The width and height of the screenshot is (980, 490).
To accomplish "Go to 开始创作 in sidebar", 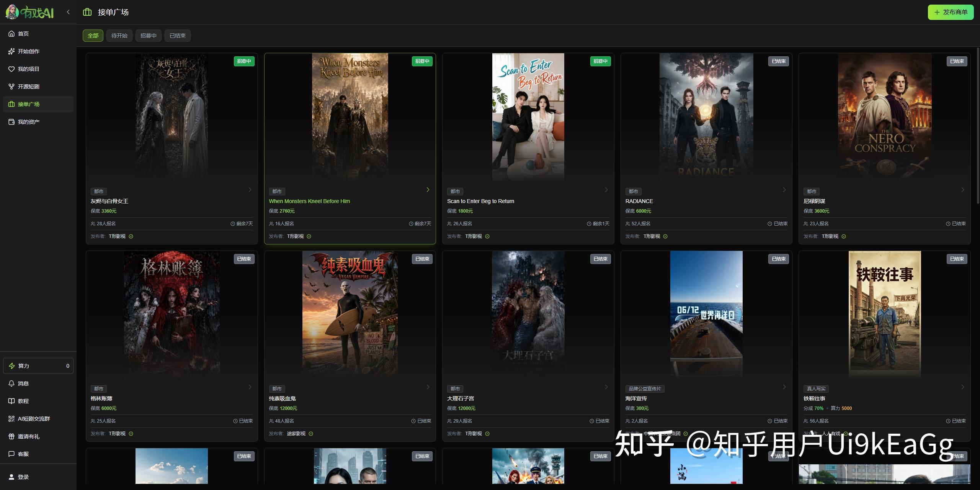I will pos(38,51).
